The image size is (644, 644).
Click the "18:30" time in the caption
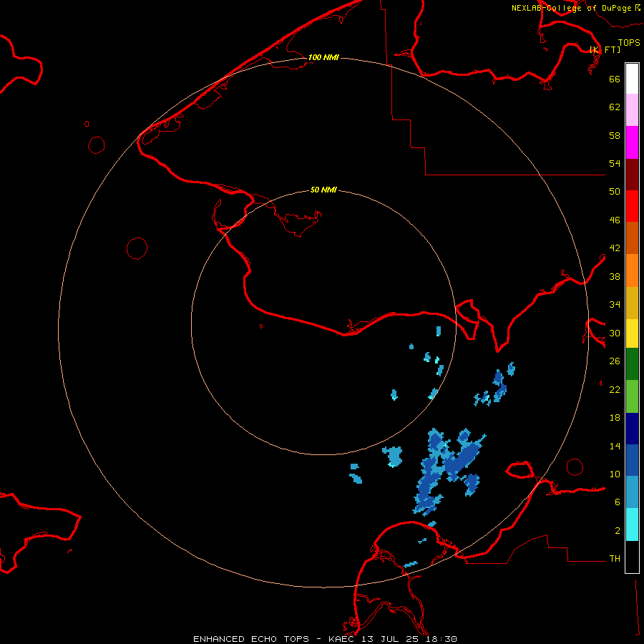441,639
